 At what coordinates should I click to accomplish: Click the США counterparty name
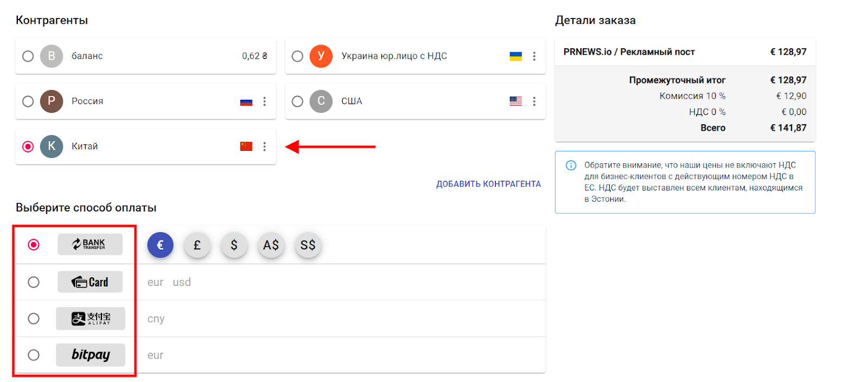point(352,101)
